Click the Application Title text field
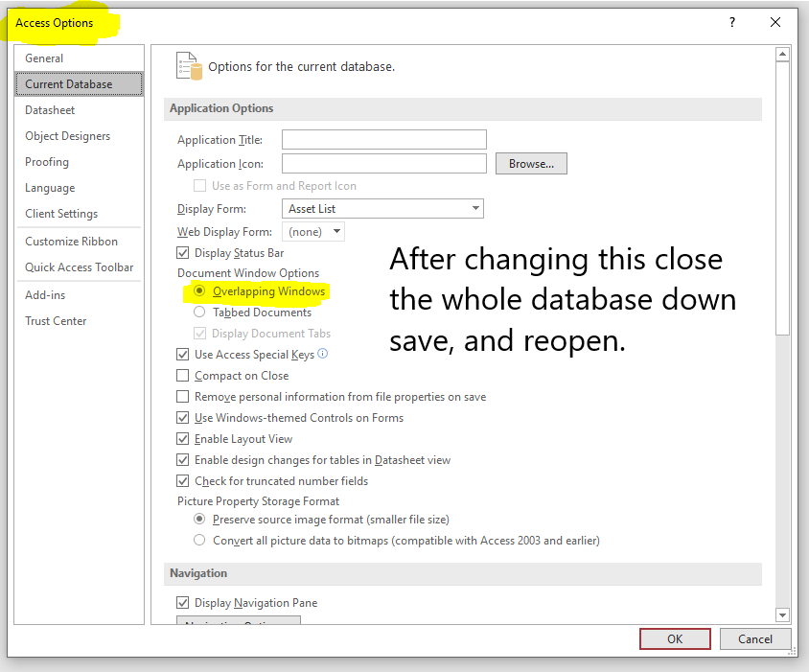This screenshot has height=672, width=809. click(x=383, y=139)
